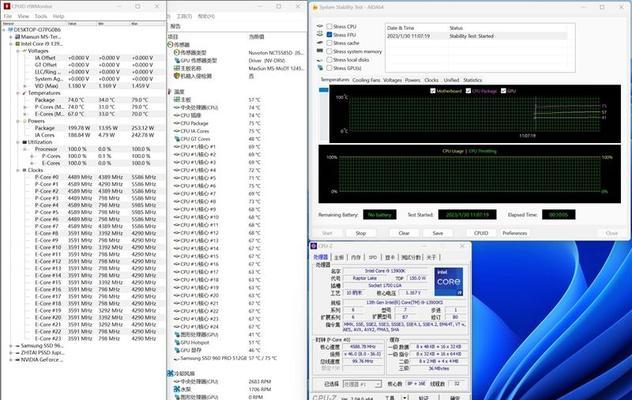Collapse the Temperatures node in HWMonitor
This screenshot has height=400, width=632.
[x=18, y=93]
